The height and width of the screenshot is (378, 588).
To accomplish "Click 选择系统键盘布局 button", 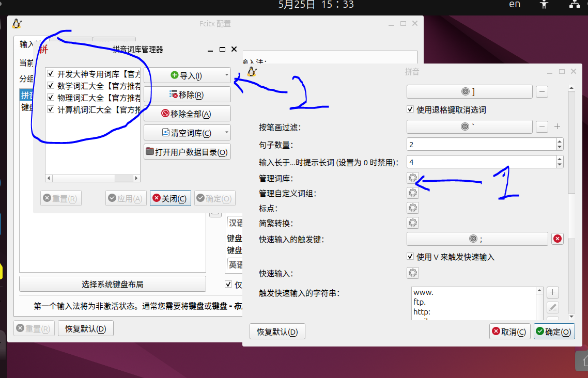I will coord(113,284).
